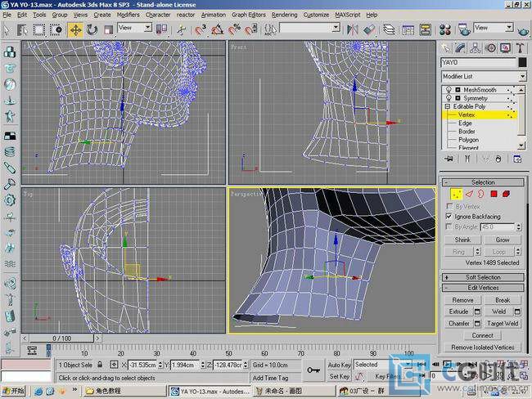Image resolution: width=532 pixels, height=399 pixels.
Task: Open the Motion panel tab icon
Action: [490, 48]
